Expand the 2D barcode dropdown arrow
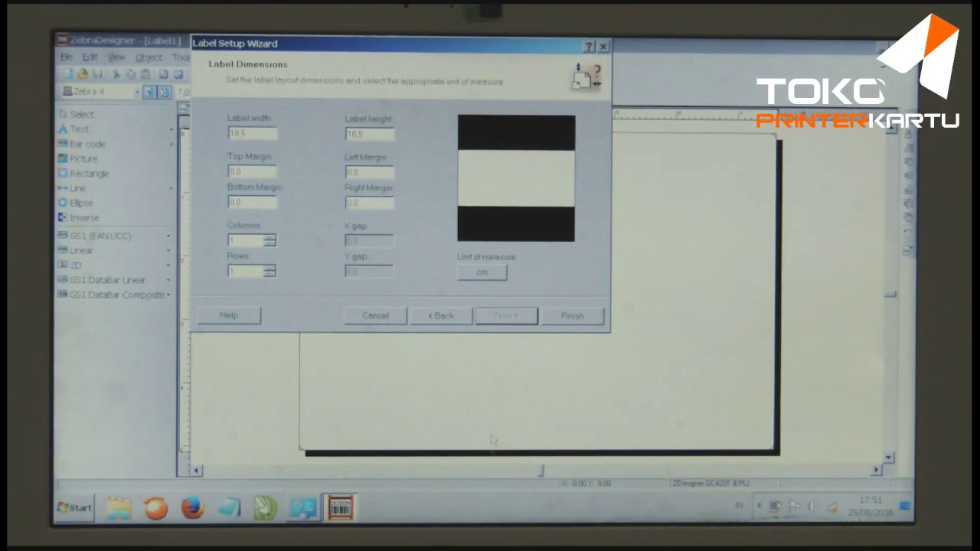Image resolution: width=980 pixels, height=551 pixels. coord(168,265)
